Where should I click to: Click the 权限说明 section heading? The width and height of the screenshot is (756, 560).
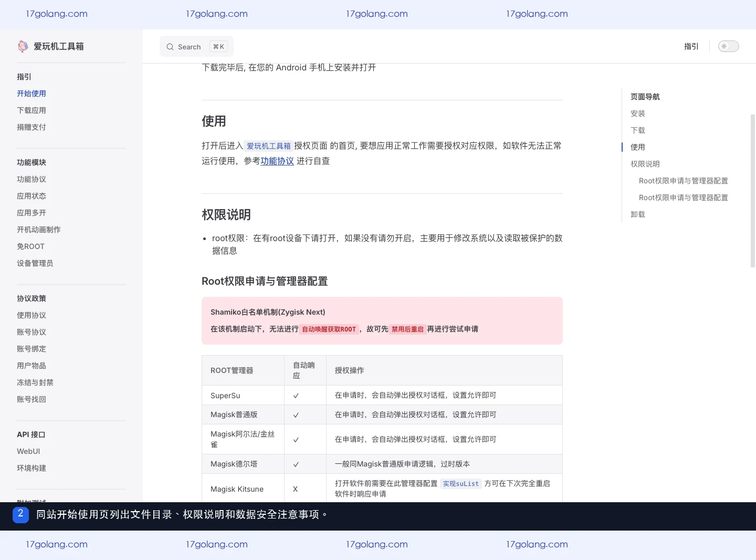point(226,215)
